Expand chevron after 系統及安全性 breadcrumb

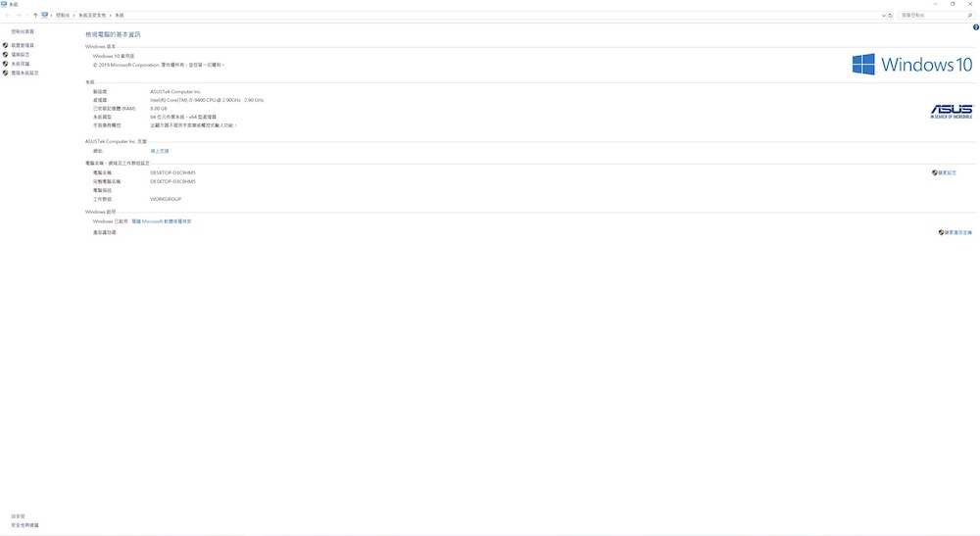[x=111, y=15]
